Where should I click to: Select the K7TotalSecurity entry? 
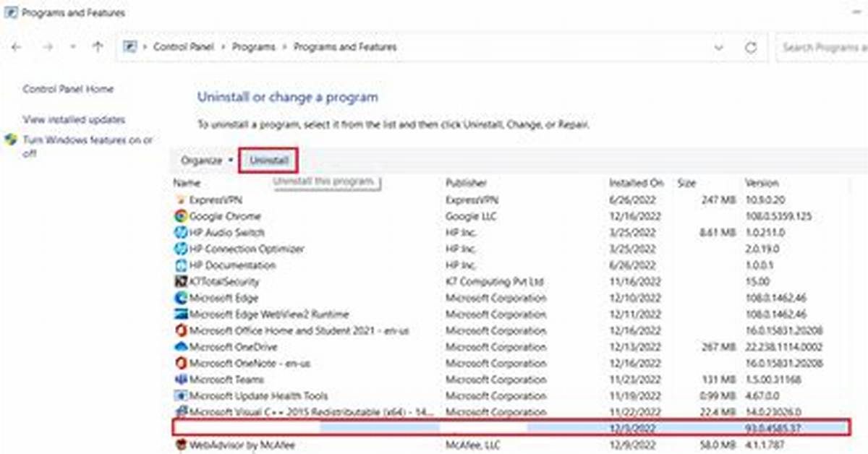click(224, 282)
